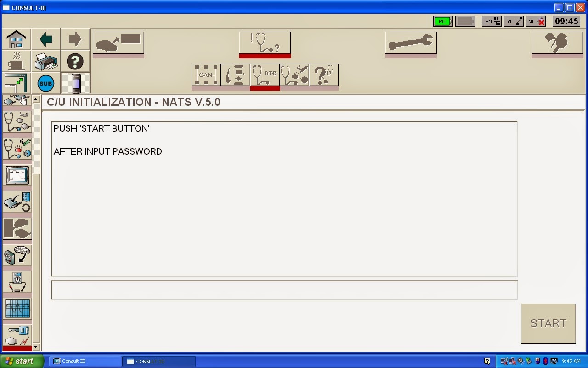This screenshot has height=368, width=588.
Task: Open the Windows Start menu
Action: [22, 361]
